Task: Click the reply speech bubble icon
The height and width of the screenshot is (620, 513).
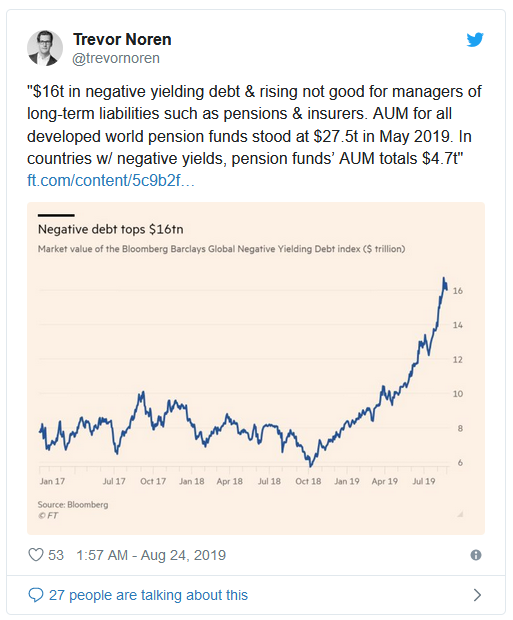Action: (36, 595)
